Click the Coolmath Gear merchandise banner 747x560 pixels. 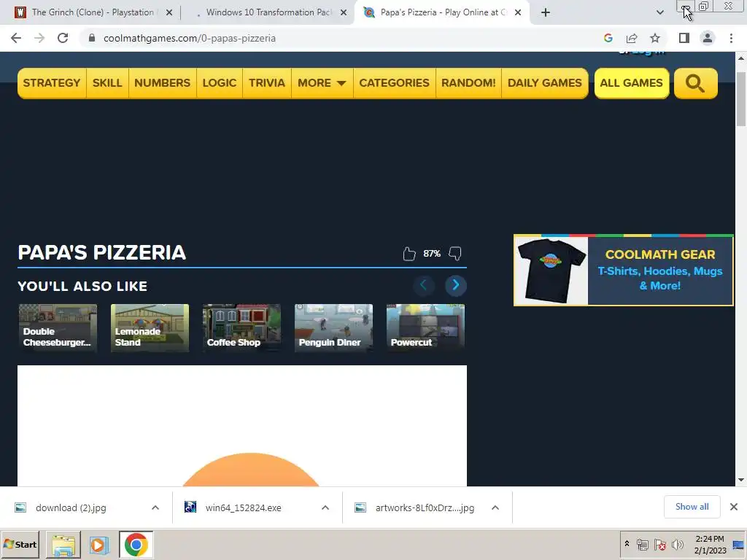coord(623,270)
